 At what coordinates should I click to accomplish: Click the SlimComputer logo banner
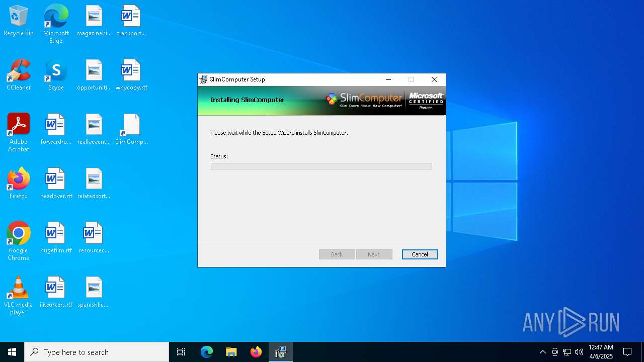point(365,100)
